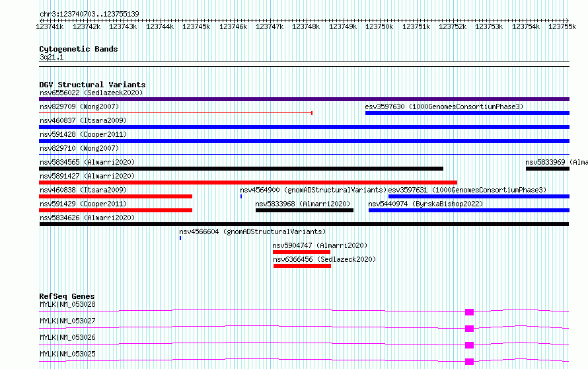Open the nsv591428 (Cooper2011) label
This screenshot has height=369, width=588.
pos(83,134)
